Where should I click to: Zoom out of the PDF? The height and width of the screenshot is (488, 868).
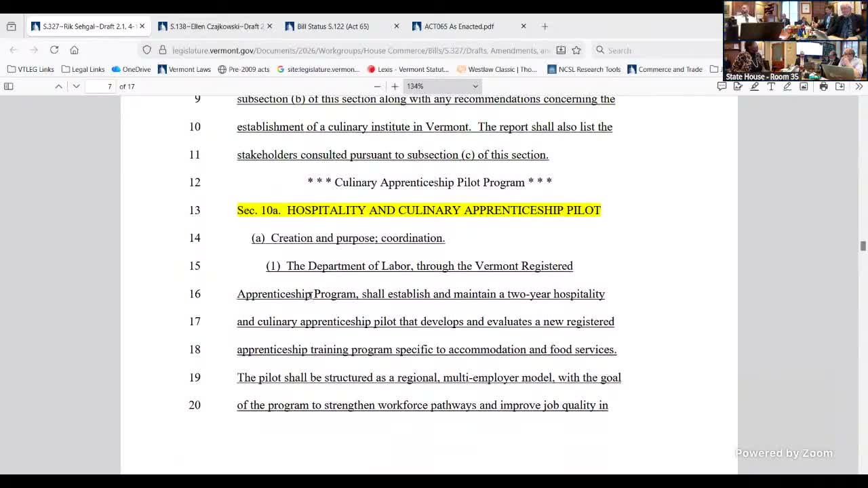point(378,86)
